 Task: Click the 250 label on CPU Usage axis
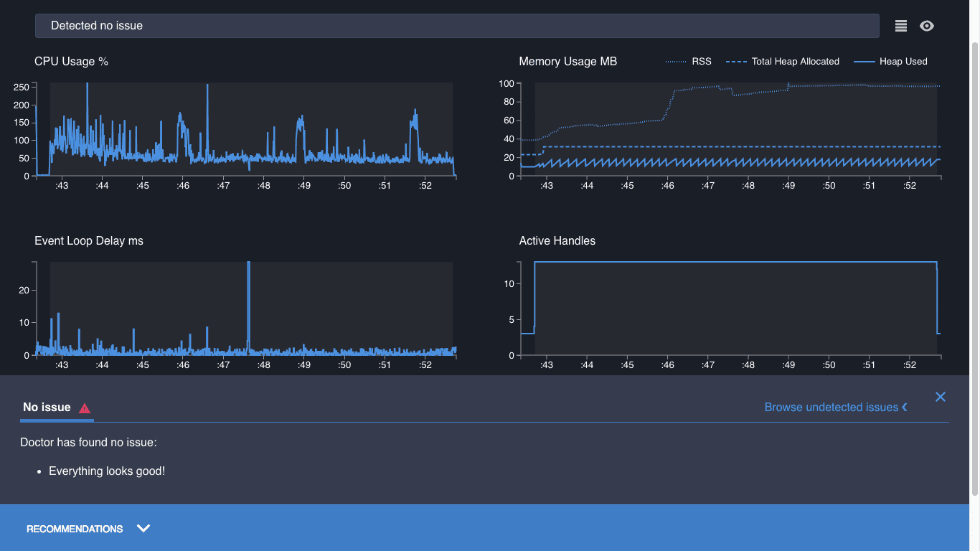(x=21, y=88)
